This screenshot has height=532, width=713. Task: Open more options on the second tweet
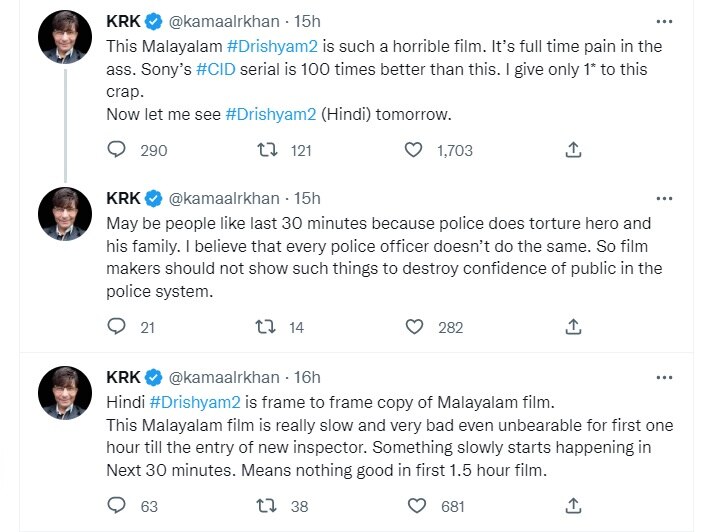pyautogui.click(x=663, y=198)
